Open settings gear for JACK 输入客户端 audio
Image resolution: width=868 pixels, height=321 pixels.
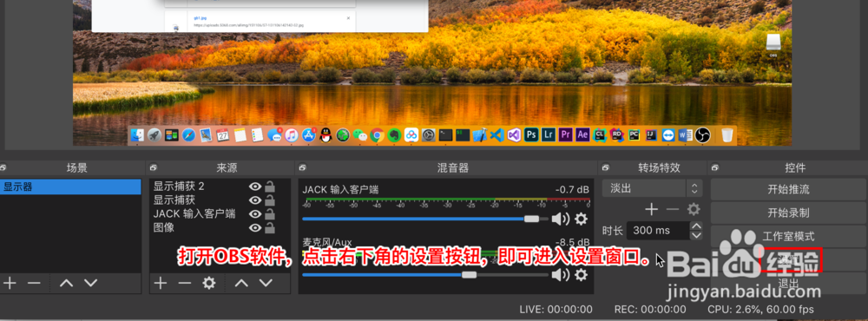pos(581,219)
